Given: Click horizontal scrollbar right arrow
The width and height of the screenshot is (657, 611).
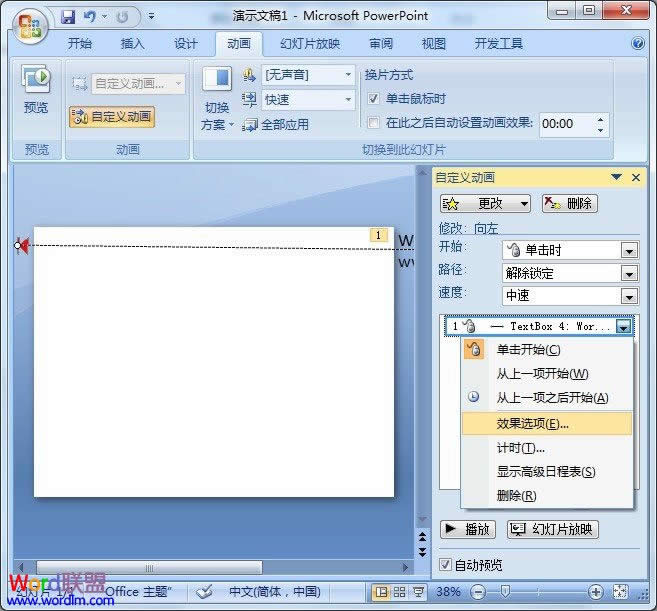Looking at the screenshot, I should tap(405, 568).
